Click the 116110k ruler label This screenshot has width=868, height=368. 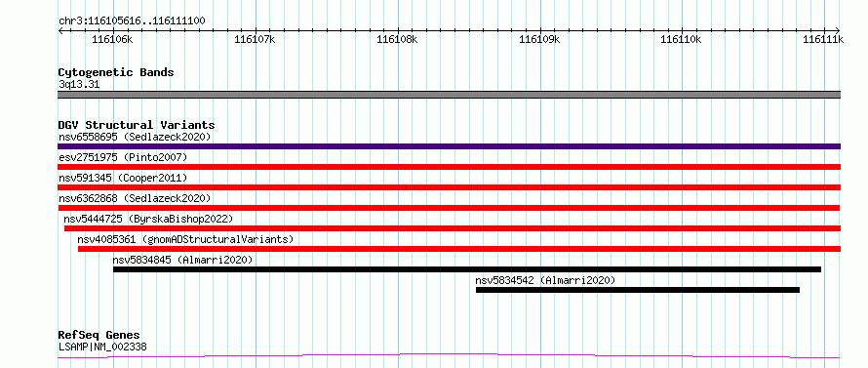click(x=682, y=39)
